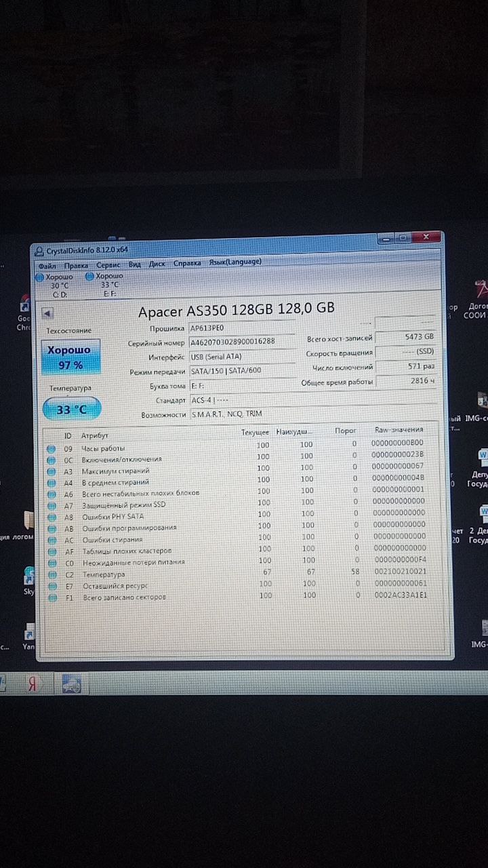Click the Буква тома field E: F:
Screen dimensions: 488x868
tap(242, 386)
